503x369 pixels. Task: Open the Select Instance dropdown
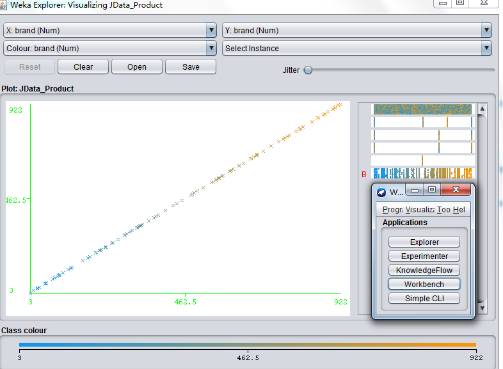pos(357,48)
